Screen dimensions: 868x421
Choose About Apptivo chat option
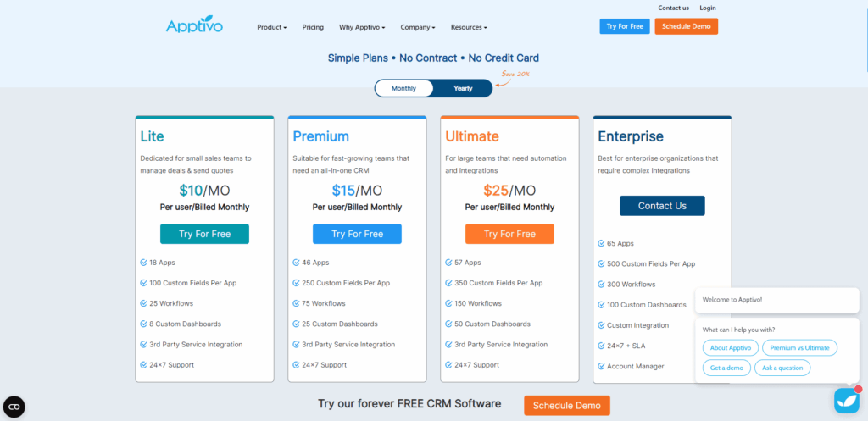coord(730,348)
